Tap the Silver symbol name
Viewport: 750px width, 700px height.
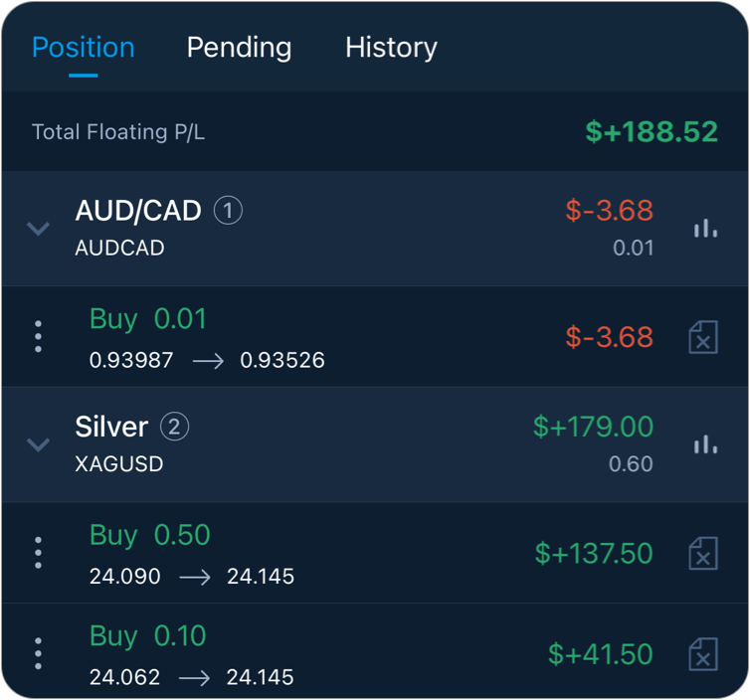(x=111, y=427)
